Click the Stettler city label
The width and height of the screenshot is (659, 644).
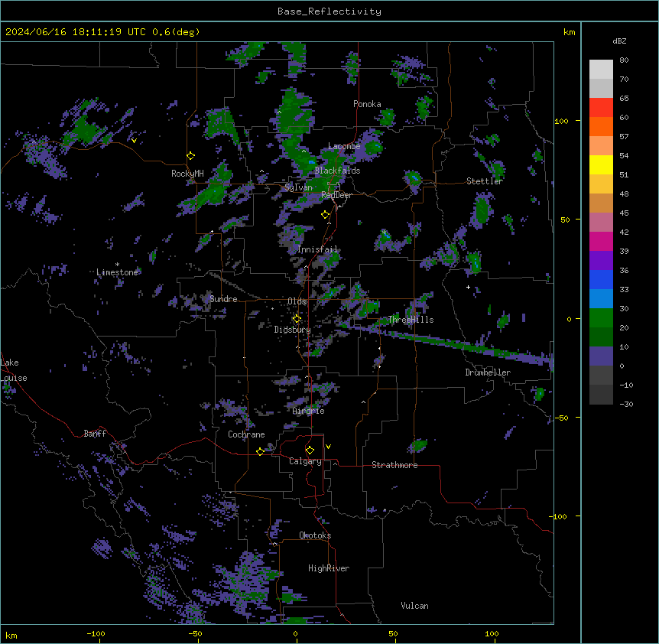(x=485, y=181)
